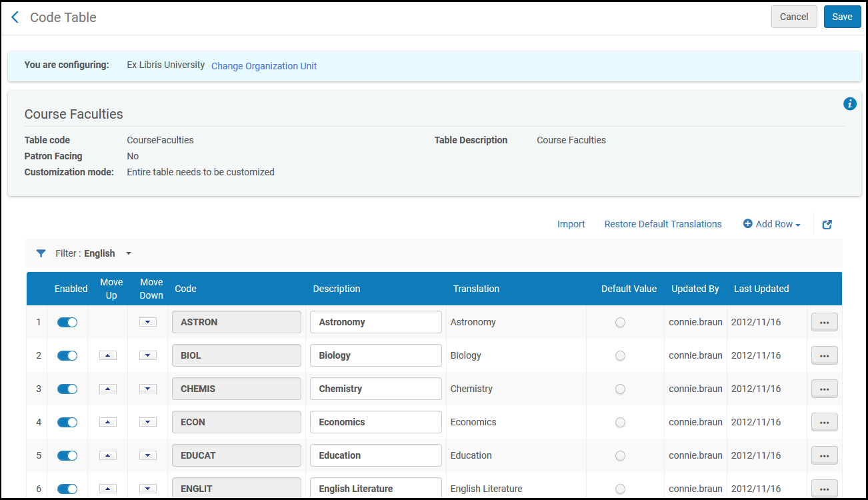Open the info icon in Course Faculties panel
Image resolution: width=868 pixels, height=500 pixels.
pos(849,103)
